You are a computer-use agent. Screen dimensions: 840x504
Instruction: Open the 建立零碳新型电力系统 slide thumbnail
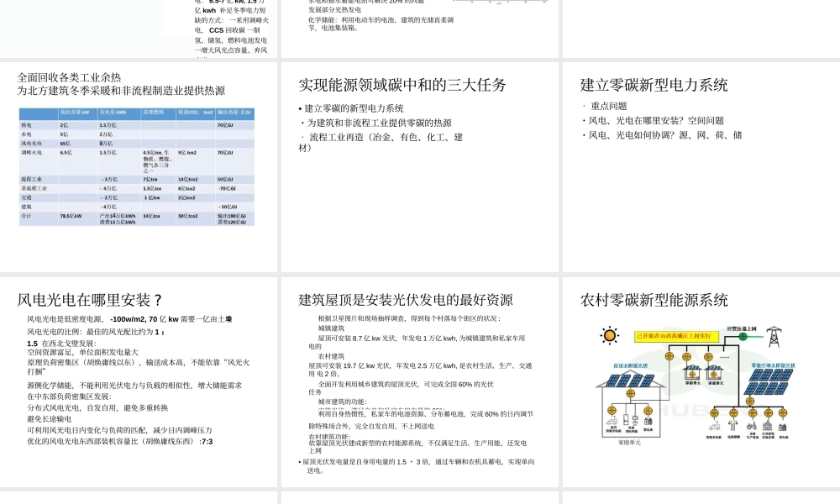[701, 166]
